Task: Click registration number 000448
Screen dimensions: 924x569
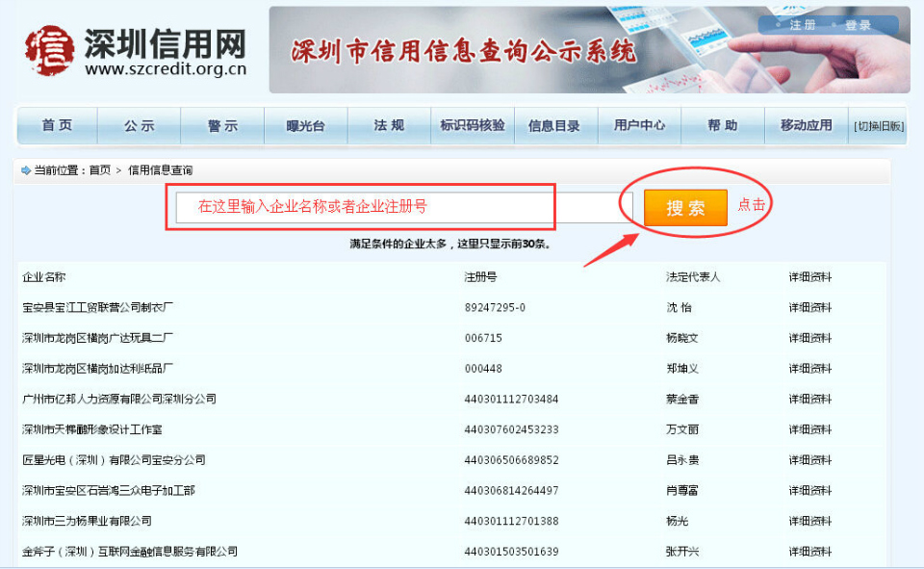Action: (483, 369)
